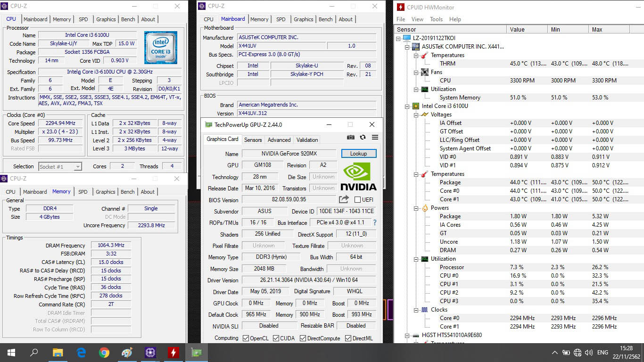644x362 pixels.
Task: Toggle the UEFI checkbox in GPU-Z
Action: point(357,200)
